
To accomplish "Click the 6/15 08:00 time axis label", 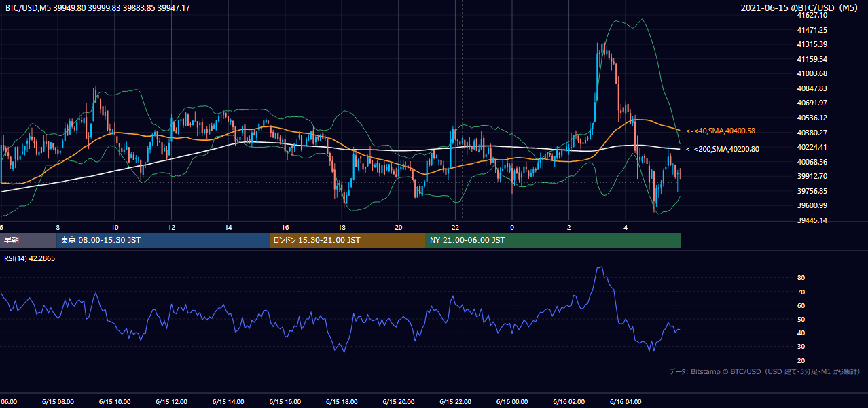I will pyautogui.click(x=58, y=401).
